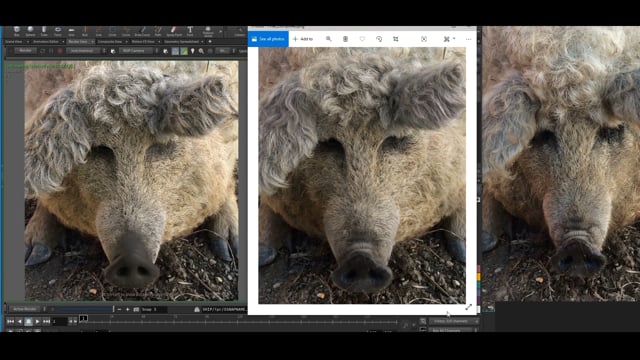Open Edit & Create menu in Photos

(449, 39)
